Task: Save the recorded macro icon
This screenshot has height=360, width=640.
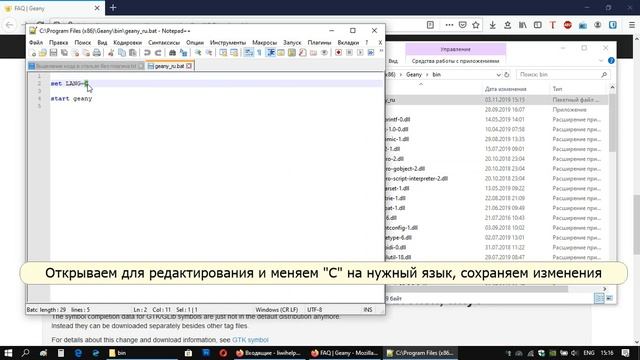Action: point(371,53)
